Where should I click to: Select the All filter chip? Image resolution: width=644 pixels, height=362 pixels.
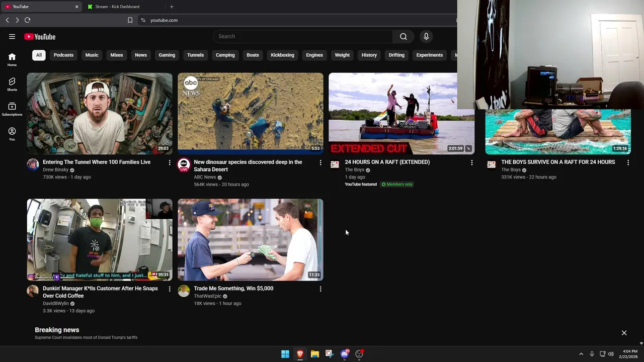pyautogui.click(x=39, y=55)
